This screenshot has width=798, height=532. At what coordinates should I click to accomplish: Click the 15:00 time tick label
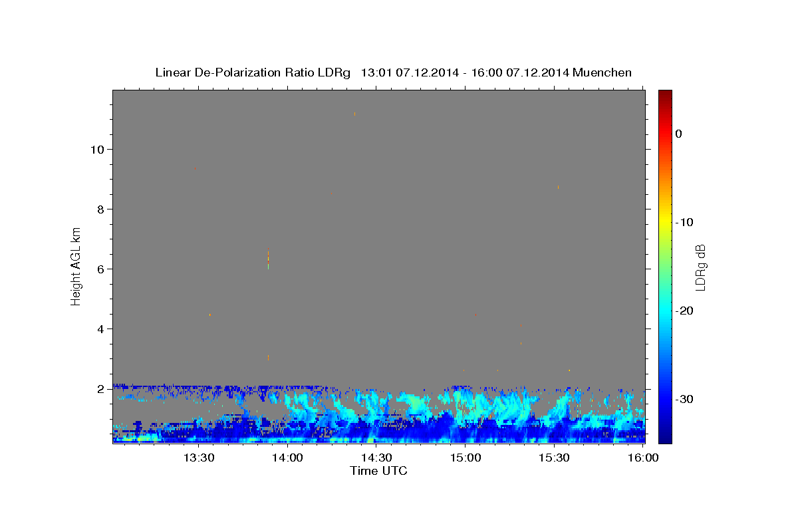(x=465, y=458)
